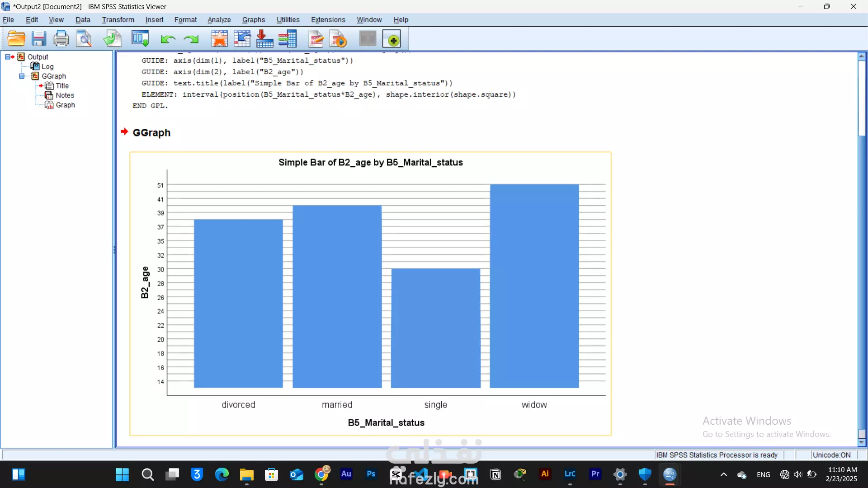Select the Graph item in outline
The height and width of the screenshot is (488, 868).
[x=65, y=105]
